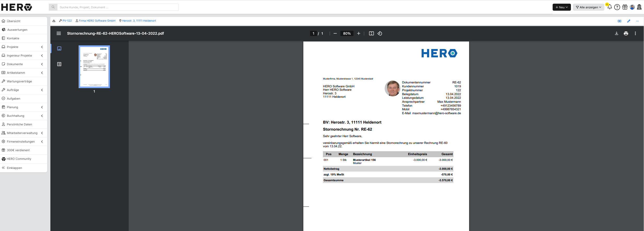
Task: Open the notifications bell
Action: point(609,7)
